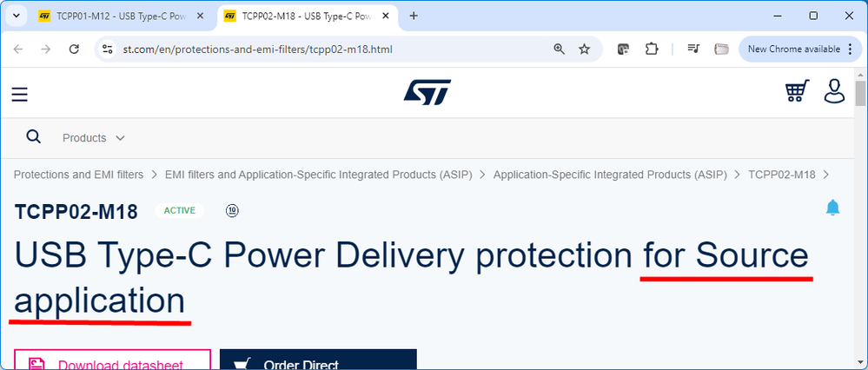This screenshot has height=370, width=868.
Task: Click the Order Direct button
Action: point(318,360)
